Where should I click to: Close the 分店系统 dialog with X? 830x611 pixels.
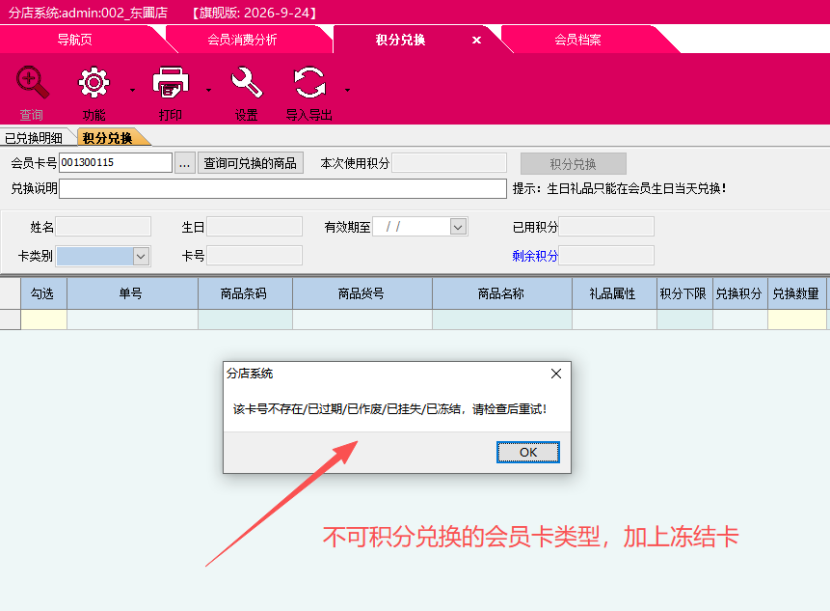[x=556, y=374]
